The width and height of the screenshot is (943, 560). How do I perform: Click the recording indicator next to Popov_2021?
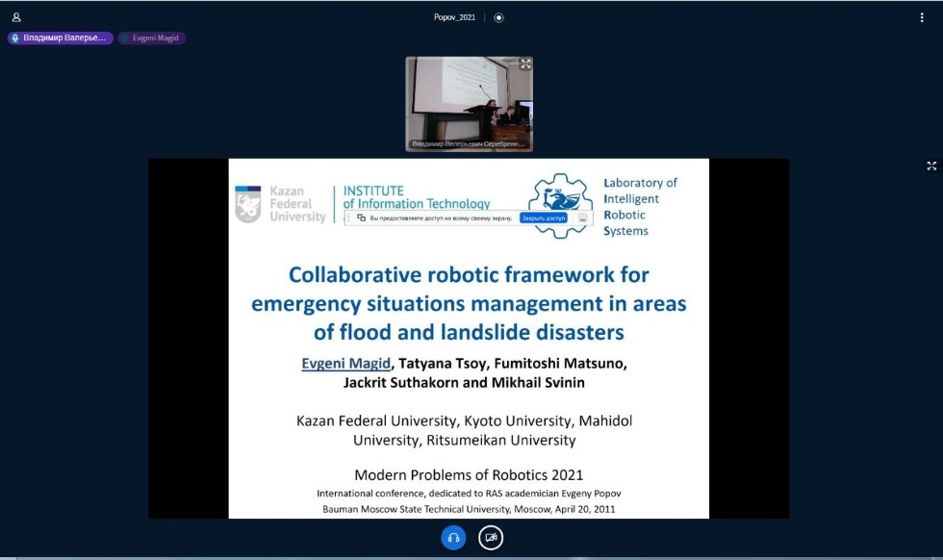pyautogui.click(x=498, y=17)
